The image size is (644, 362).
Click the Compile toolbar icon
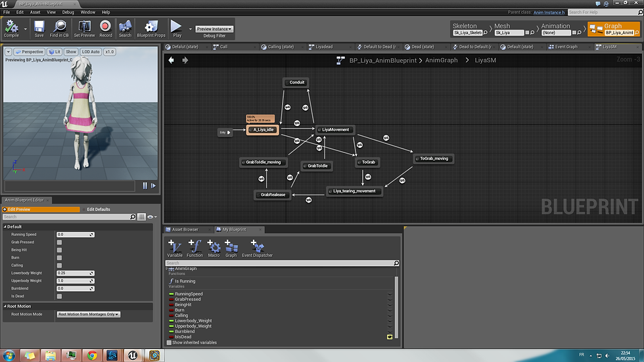[11, 28]
